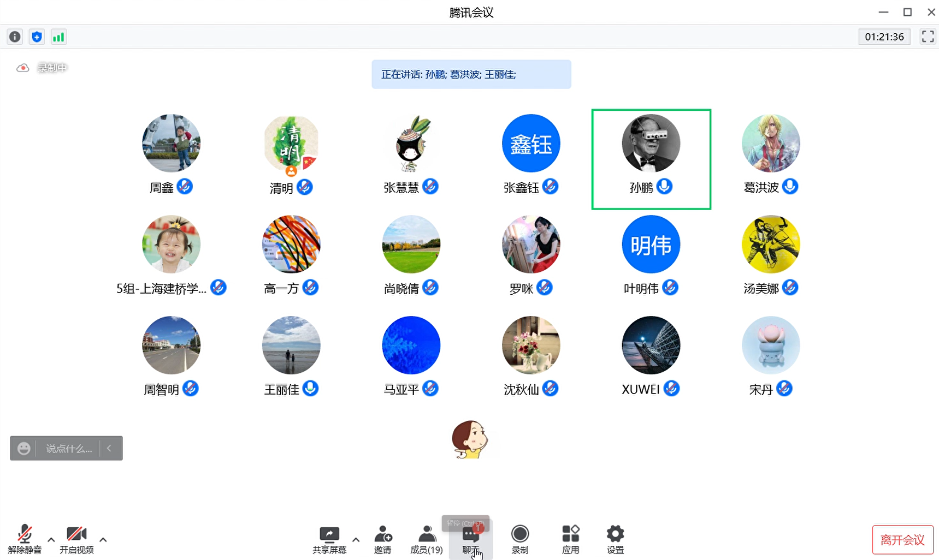The height and width of the screenshot is (560, 939).
Task: Turn on camera with 开启视频
Action: tap(76, 539)
